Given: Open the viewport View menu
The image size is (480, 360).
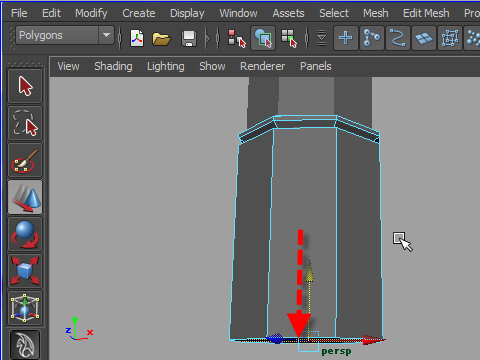Looking at the screenshot, I should (68, 66).
